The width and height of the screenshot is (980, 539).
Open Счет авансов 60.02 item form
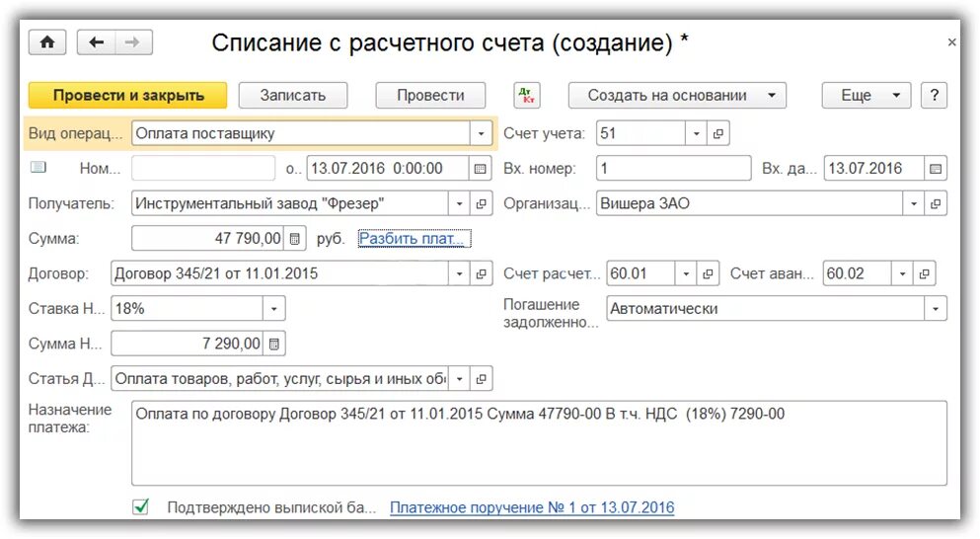924,273
